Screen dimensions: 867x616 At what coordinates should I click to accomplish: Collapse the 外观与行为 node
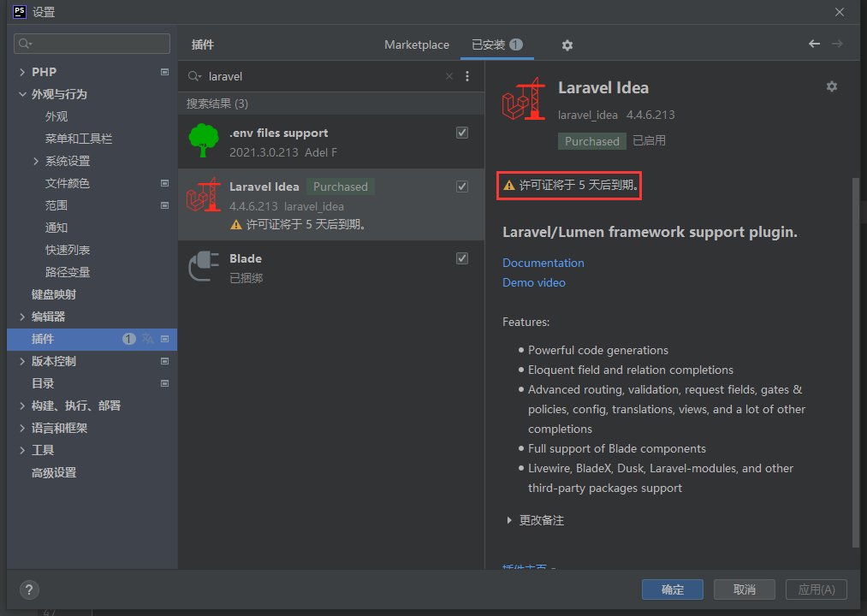[x=22, y=94]
